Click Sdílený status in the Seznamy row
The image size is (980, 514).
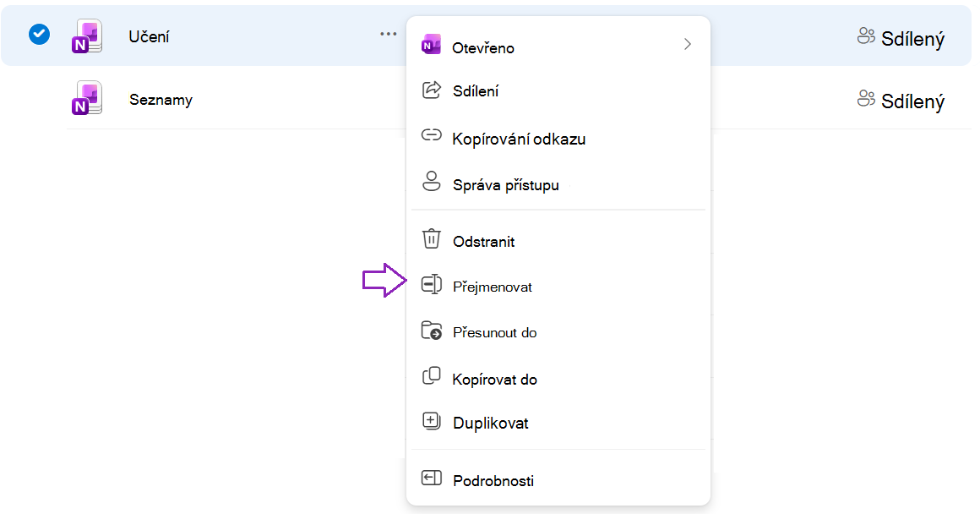click(x=912, y=101)
